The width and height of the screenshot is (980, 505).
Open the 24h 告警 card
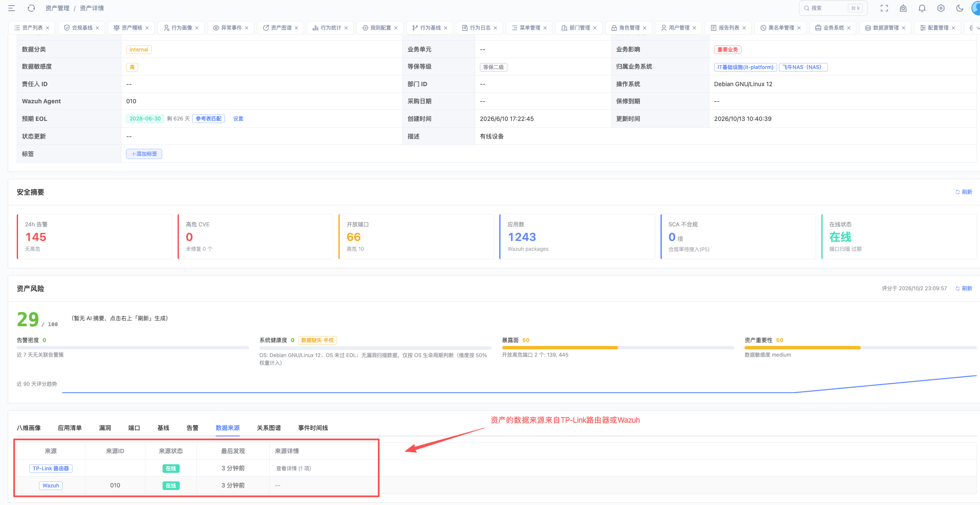[x=94, y=237]
